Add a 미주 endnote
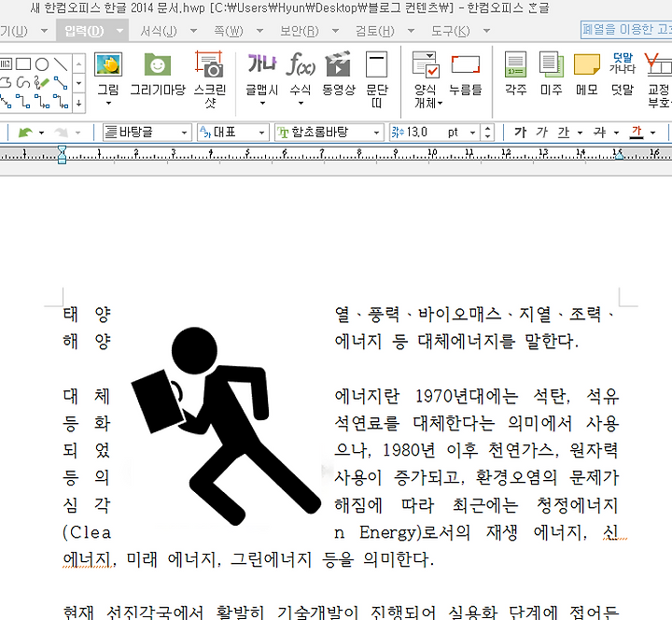The image size is (672, 620). click(x=552, y=73)
